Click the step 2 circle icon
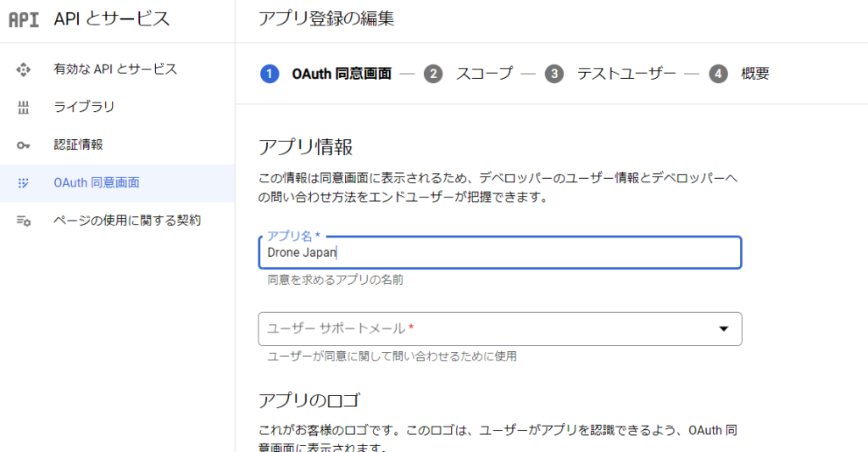 [433, 74]
